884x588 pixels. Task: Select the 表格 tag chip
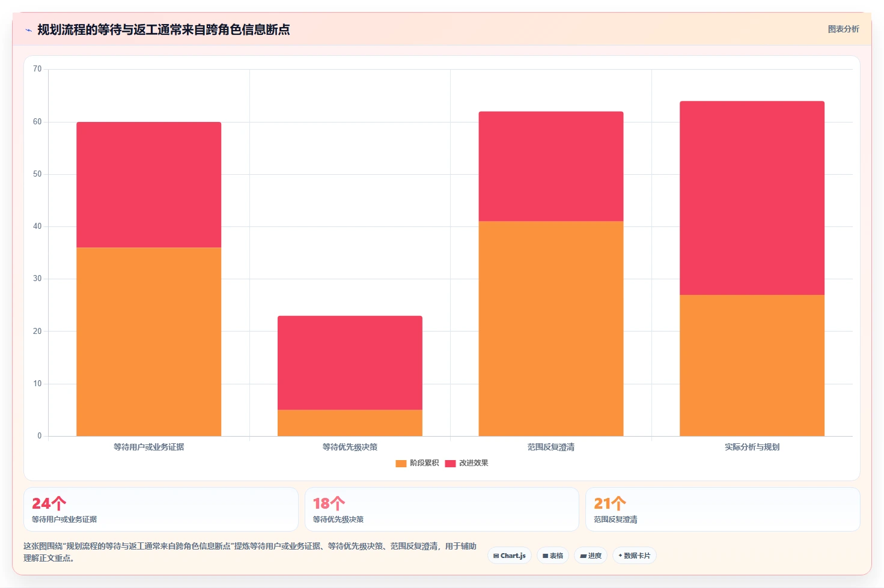click(553, 556)
